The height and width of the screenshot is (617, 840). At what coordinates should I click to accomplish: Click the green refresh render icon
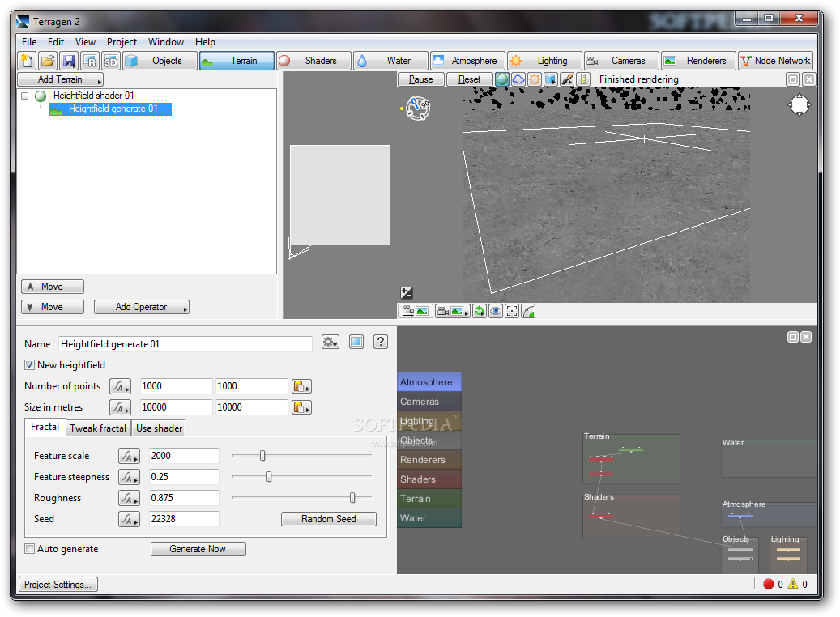coord(480,311)
